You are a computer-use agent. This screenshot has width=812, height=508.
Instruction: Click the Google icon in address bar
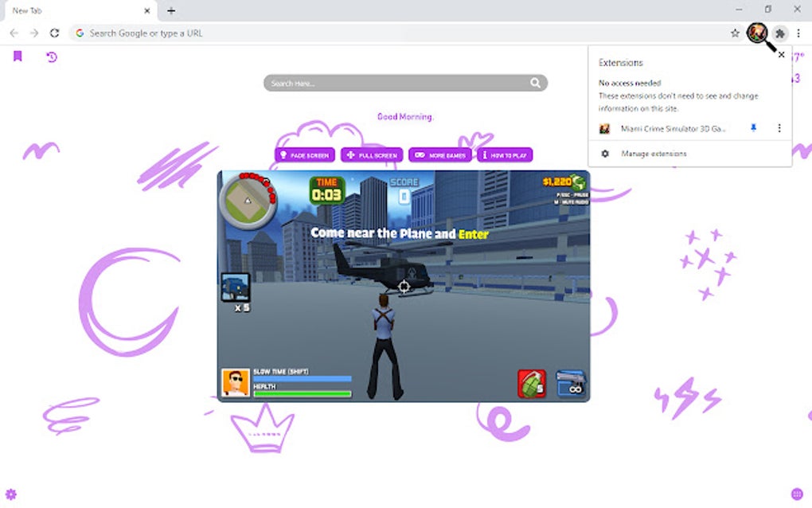tap(80, 33)
